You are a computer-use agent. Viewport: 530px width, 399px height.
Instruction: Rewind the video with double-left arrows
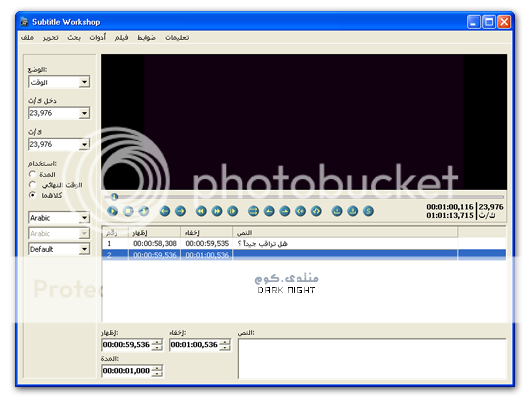tap(201, 211)
